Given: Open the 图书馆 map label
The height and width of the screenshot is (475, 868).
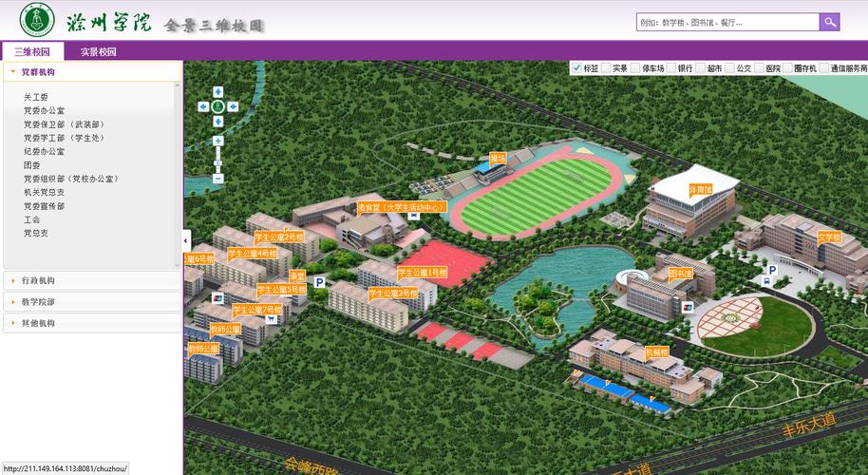Looking at the screenshot, I should [680, 274].
